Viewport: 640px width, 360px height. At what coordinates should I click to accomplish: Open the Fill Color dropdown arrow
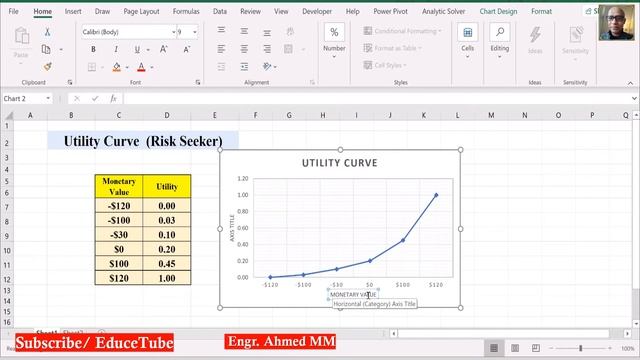(x=127, y=67)
